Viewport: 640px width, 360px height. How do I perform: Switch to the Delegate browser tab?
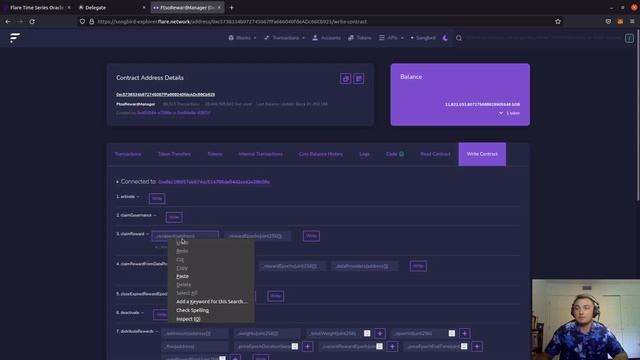111,7
